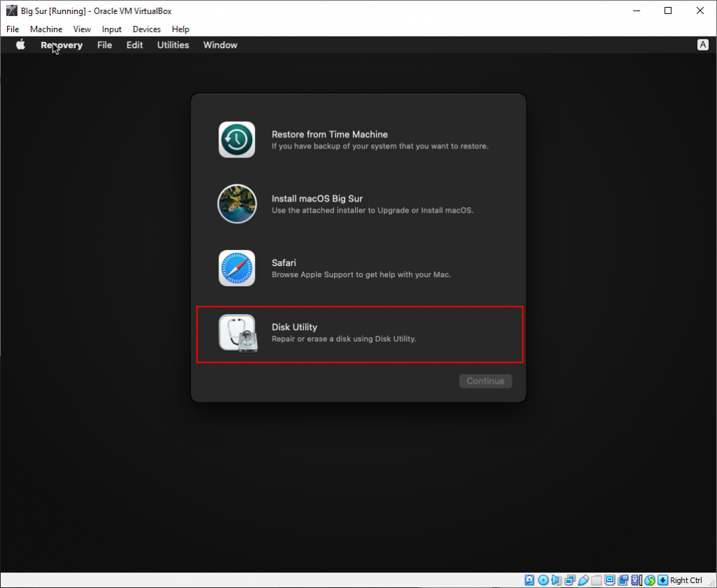Click the network adapters status icon
Screen dimensions: 717x588
pyautogui.click(x=569, y=580)
